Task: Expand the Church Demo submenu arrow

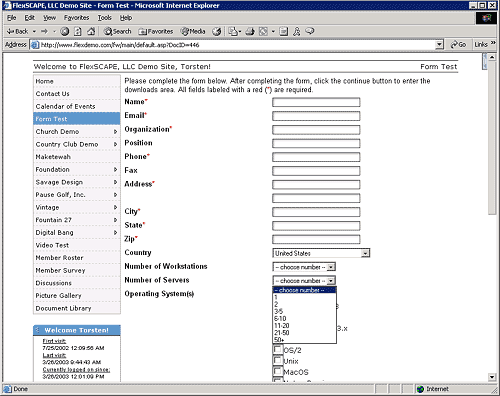Action: click(115, 132)
